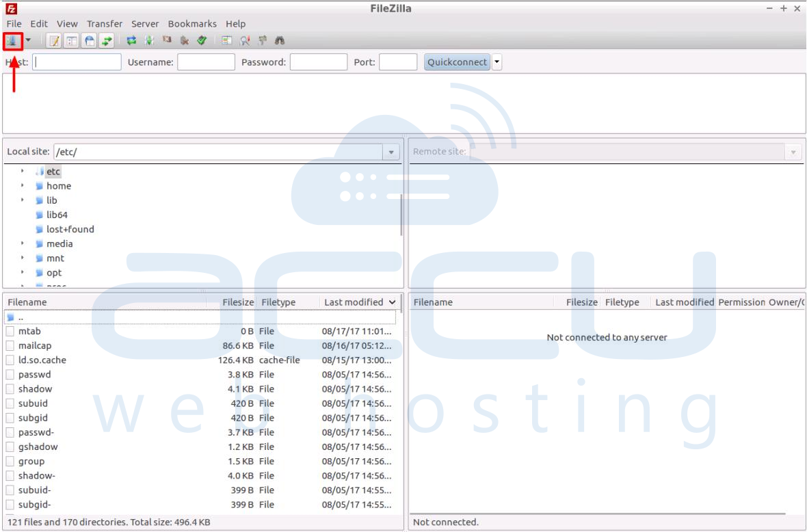Image resolution: width=807 pixels, height=532 pixels.
Task: Open the File menu
Action: point(14,24)
